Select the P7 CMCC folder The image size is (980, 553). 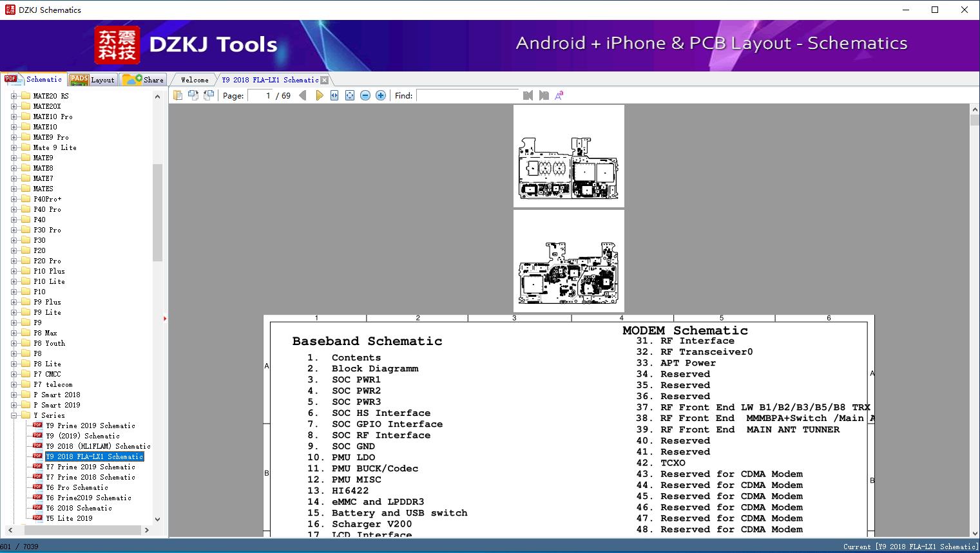pyautogui.click(x=48, y=374)
